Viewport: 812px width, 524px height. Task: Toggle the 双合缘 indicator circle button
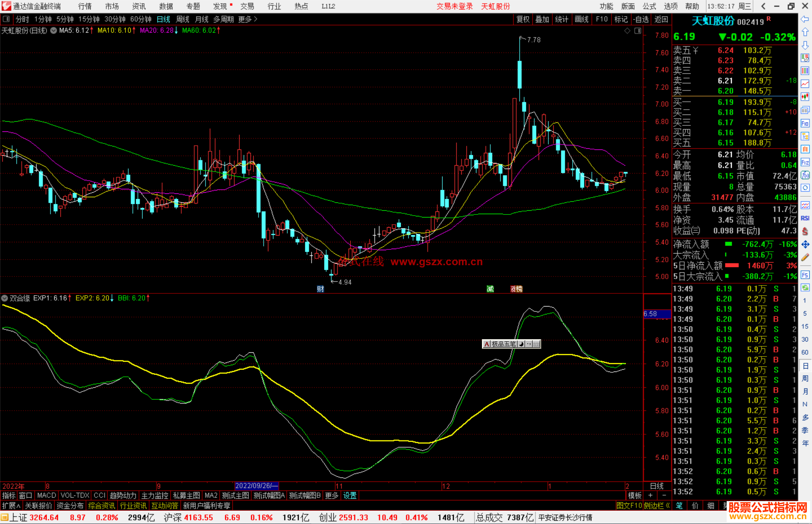pos(5,298)
